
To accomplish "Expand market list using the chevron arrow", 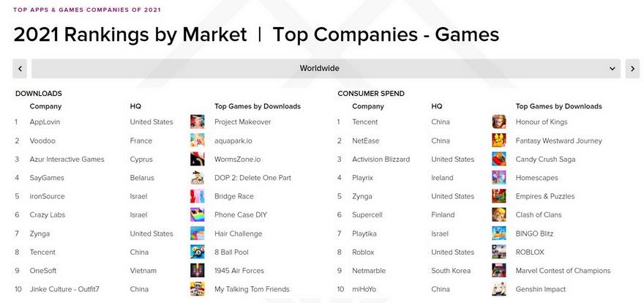I will coord(612,68).
